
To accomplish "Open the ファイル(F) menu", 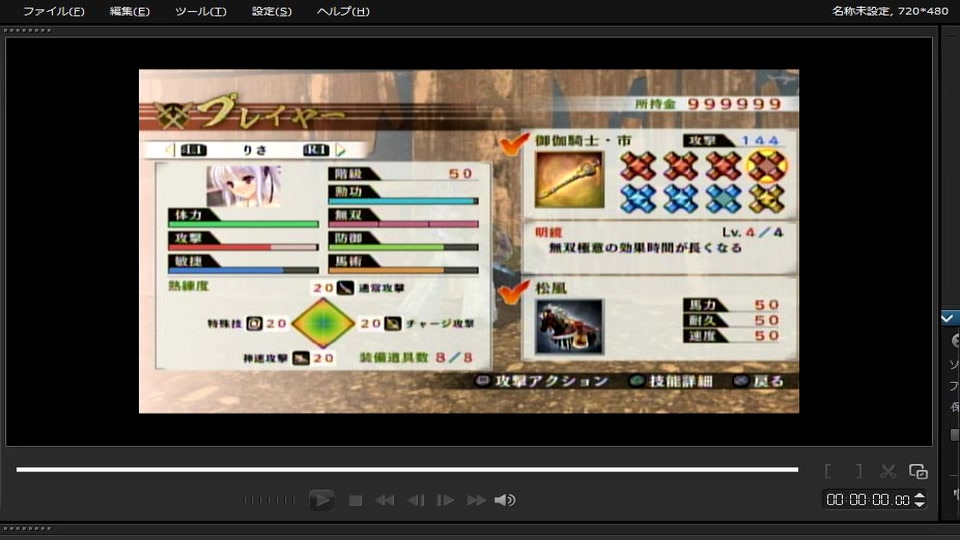I will pyautogui.click(x=53, y=11).
